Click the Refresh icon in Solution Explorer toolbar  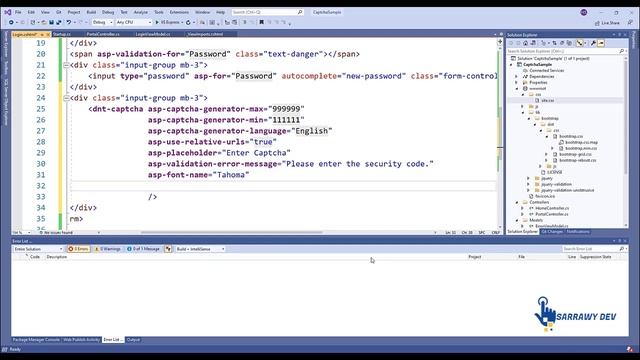pyautogui.click(x=562, y=43)
